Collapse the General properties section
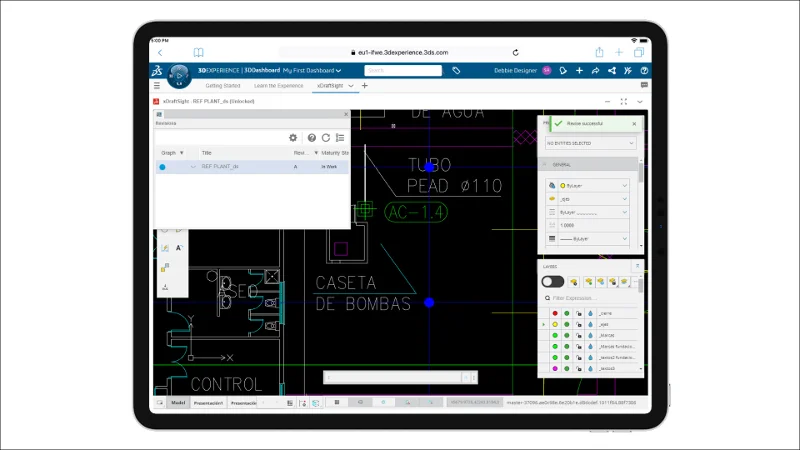800x450 pixels. pyautogui.click(x=544, y=165)
